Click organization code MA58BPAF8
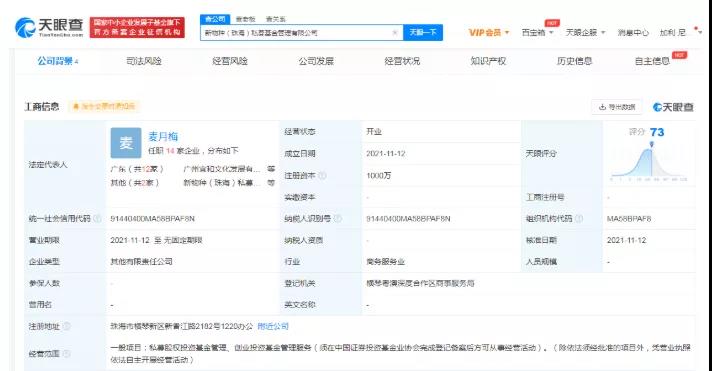This screenshot has height=371, width=712. click(x=629, y=218)
